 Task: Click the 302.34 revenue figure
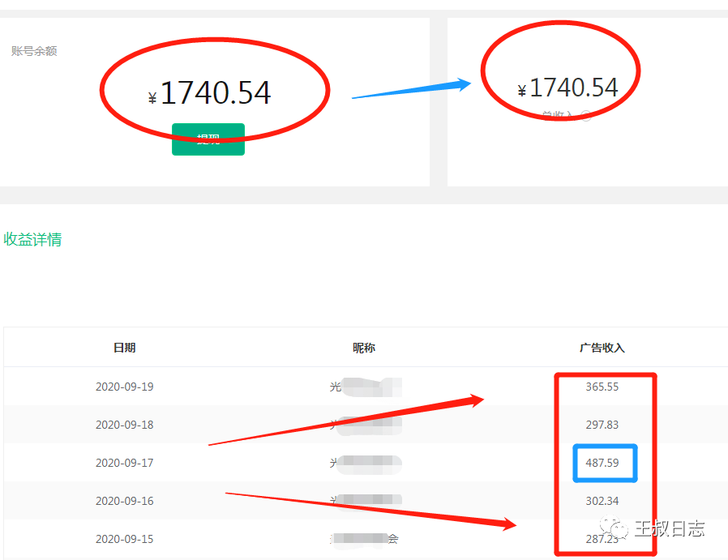602,501
